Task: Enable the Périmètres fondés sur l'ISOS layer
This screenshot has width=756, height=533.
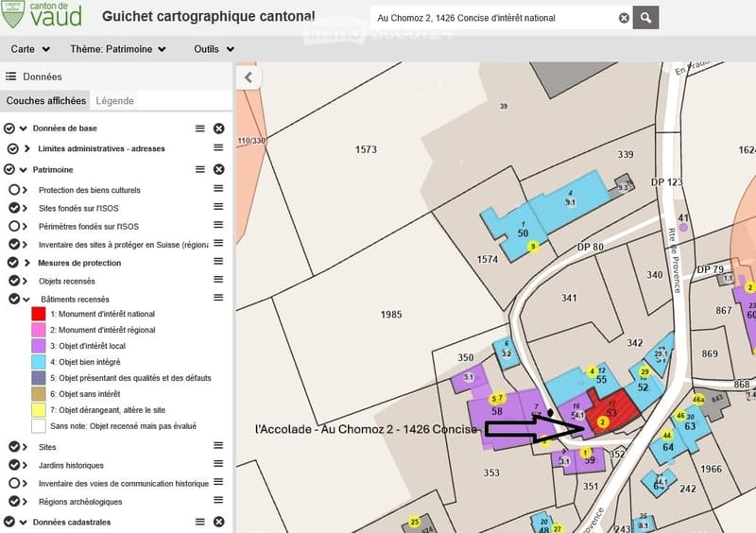Action: click(x=14, y=226)
